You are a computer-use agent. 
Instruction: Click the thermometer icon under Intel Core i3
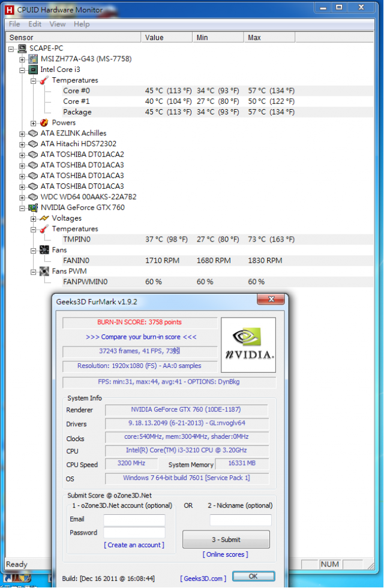click(44, 80)
